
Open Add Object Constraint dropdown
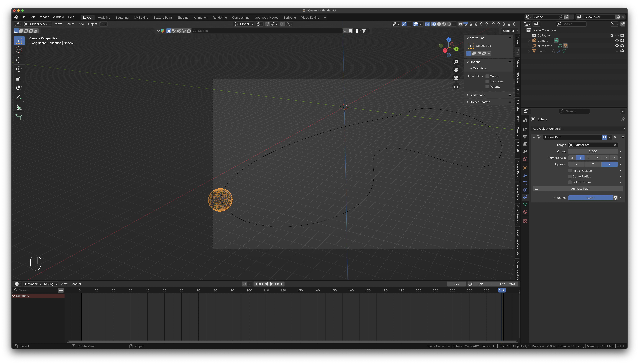coord(578,129)
